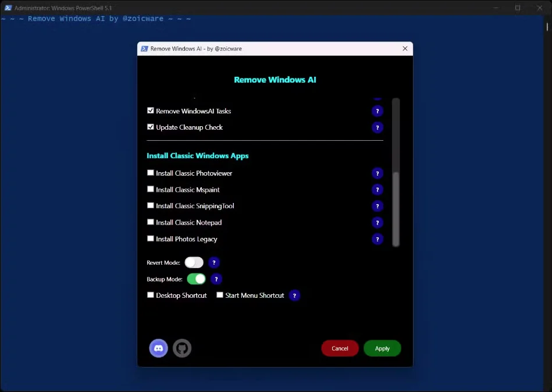Show help for Install Classic Mspaint
The image size is (552, 392).
[x=378, y=190]
